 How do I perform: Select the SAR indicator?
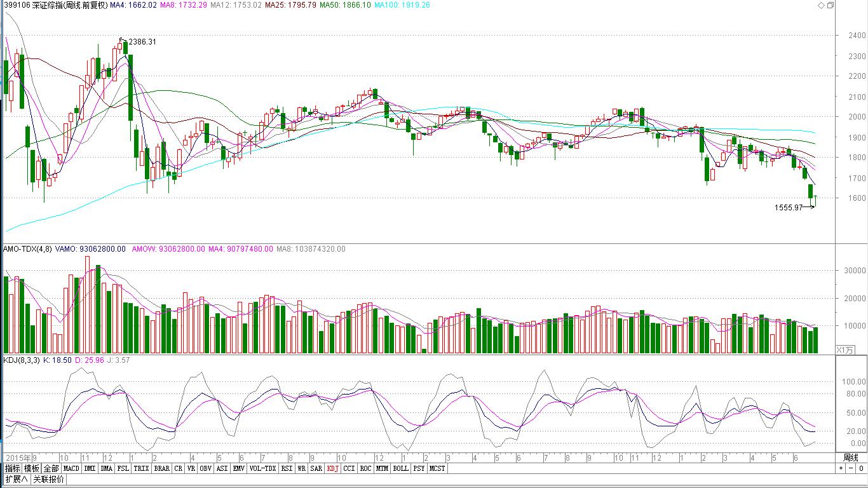point(316,468)
